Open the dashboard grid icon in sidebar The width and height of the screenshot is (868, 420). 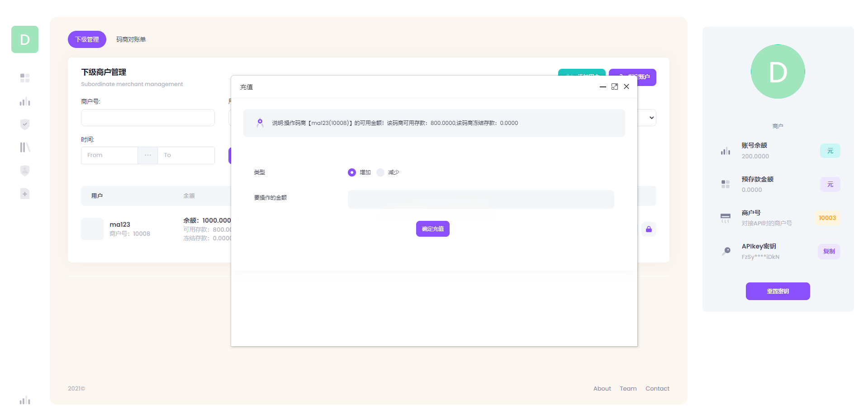pyautogui.click(x=25, y=78)
